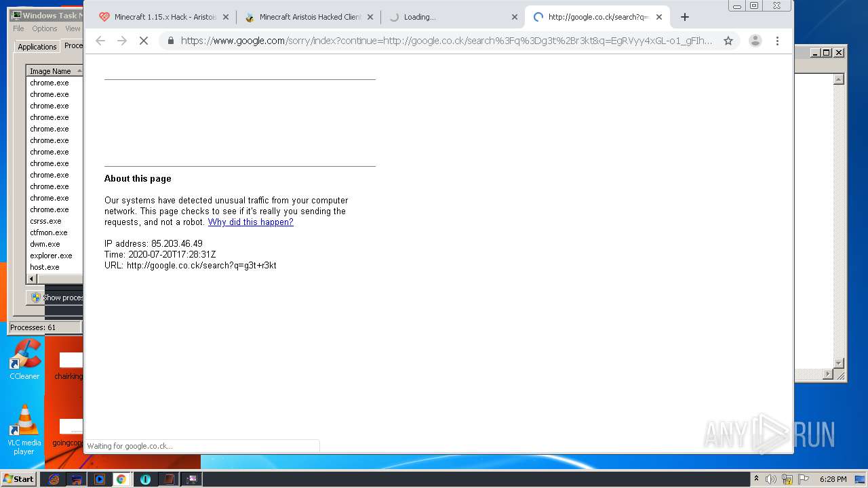Switch to Chrome from the taskbar

point(121,479)
